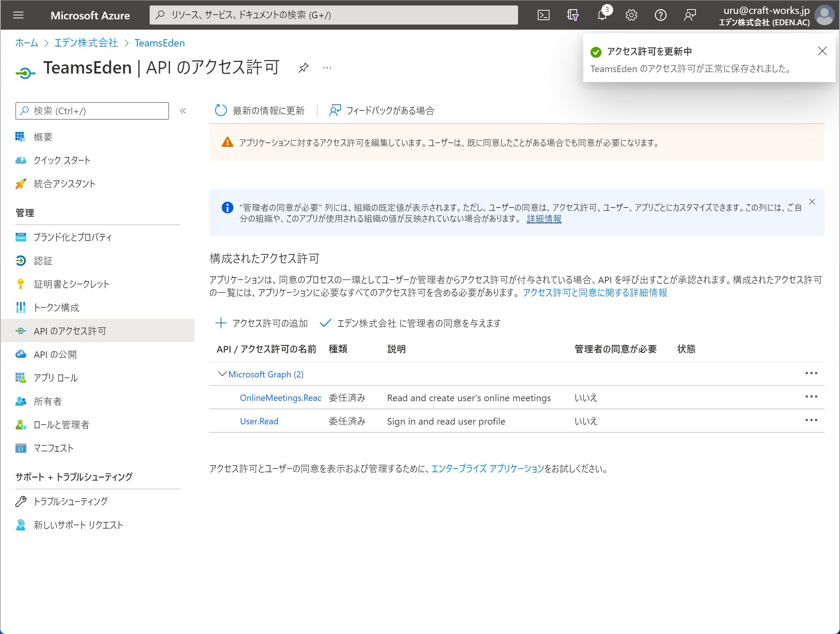
Task: Click the orange warning icon in the banner
Action: [x=227, y=142]
